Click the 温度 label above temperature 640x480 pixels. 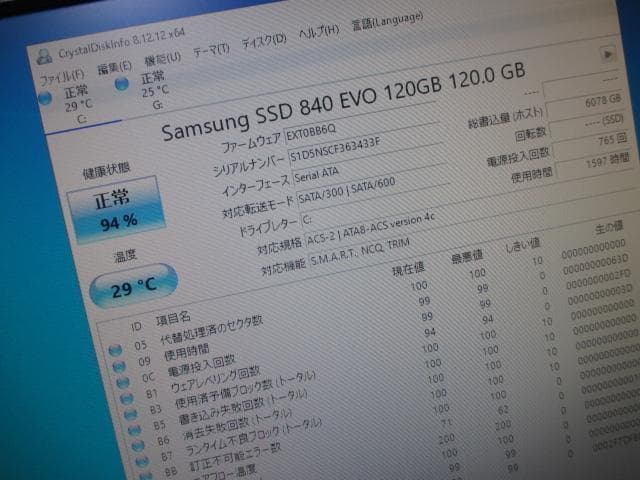tap(125, 256)
